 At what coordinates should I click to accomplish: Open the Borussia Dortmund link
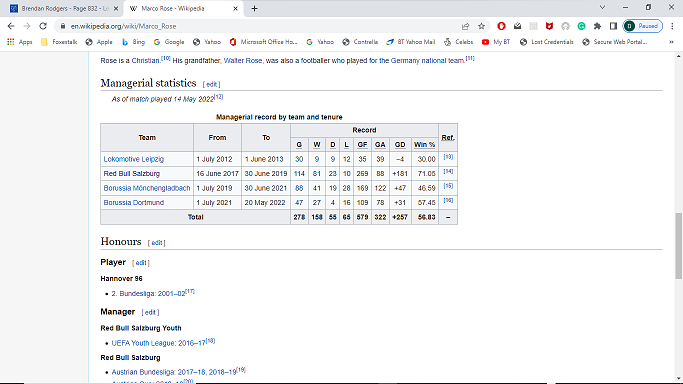[x=133, y=202]
